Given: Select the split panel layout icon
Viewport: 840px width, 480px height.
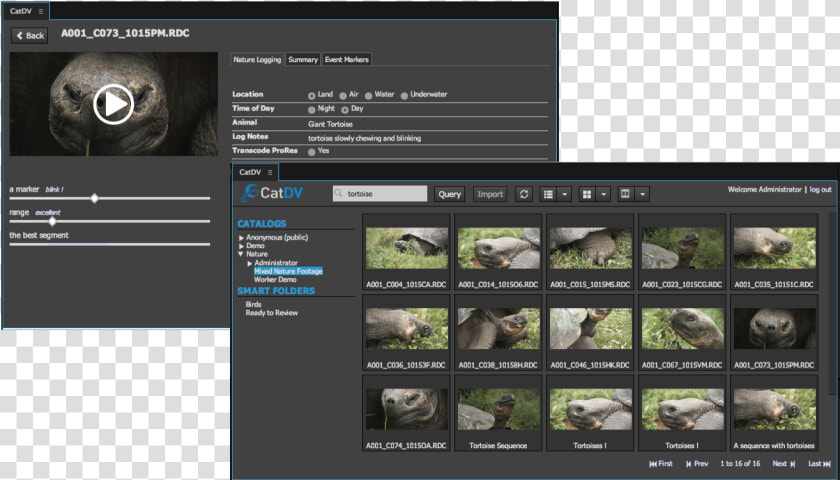Looking at the screenshot, I should coord(625,194).
